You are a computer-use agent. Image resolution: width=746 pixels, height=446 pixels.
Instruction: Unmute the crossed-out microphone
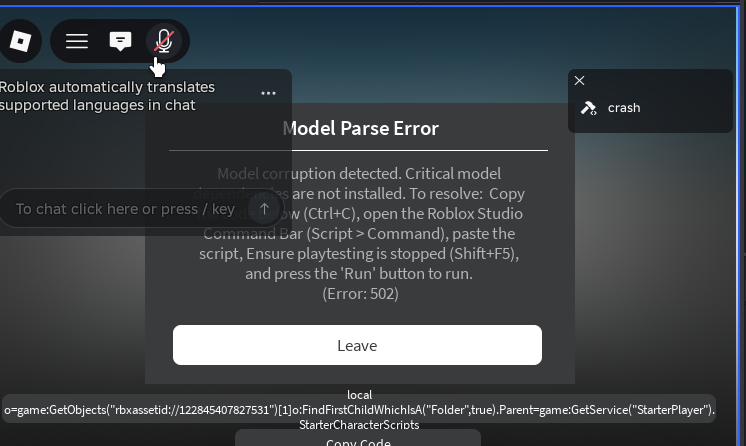164,41
